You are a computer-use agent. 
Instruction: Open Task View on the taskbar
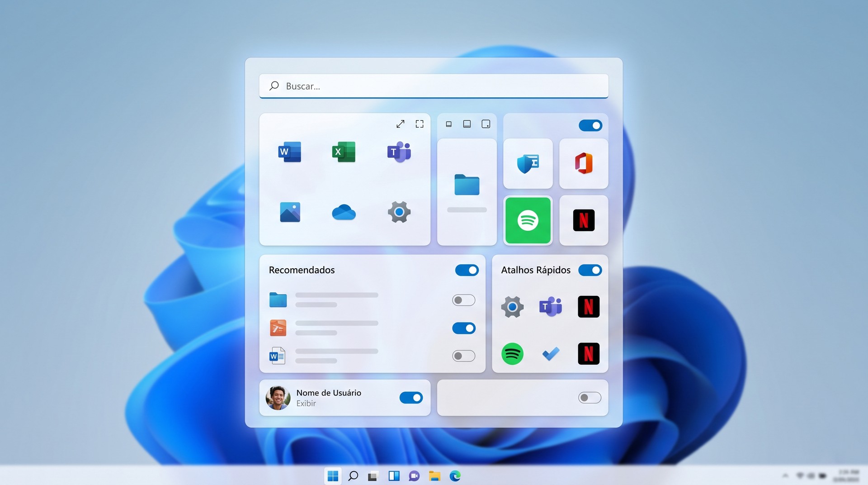[373, 476]
